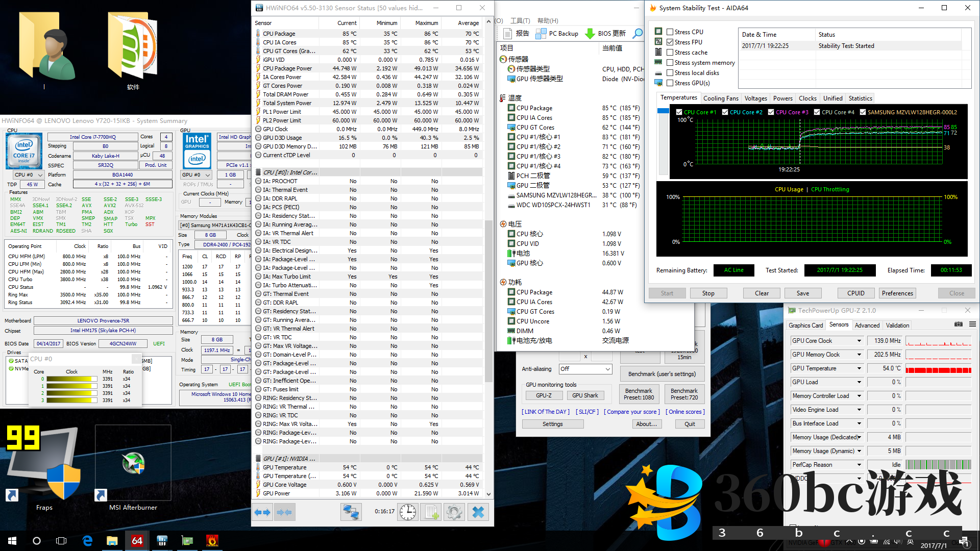Open the Anti-aliasing dropdown
Screen dimensions: 980x551
(x=585, y=369)
